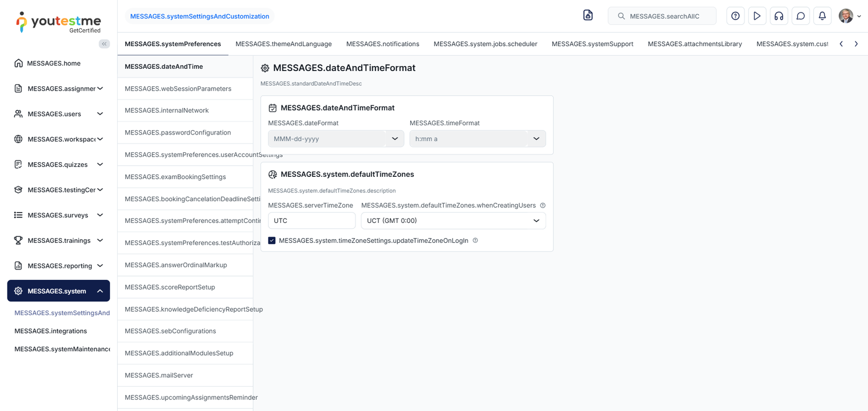Image resolution: width=868 pixels, height=411 pixels.
Task: Click the serverTimeZone UTC input field
Action: 311,221
